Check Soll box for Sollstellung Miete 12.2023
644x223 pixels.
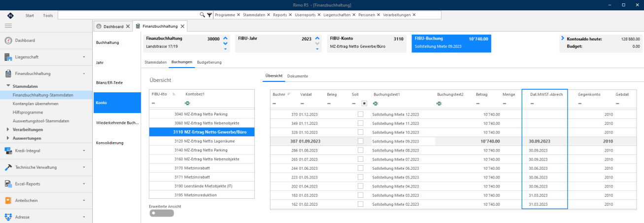361,114
